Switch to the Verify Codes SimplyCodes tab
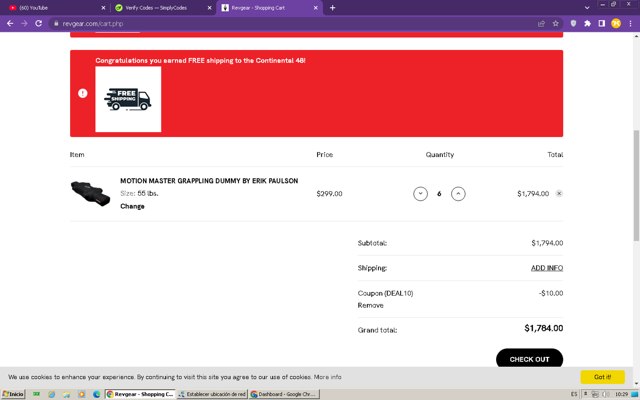 (x=162, y=8)
